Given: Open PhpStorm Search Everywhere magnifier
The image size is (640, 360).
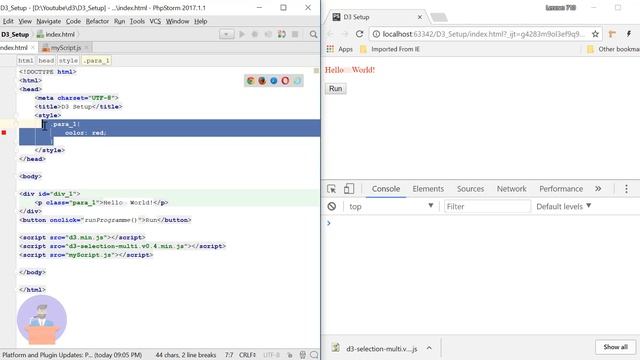Looking at the screenshot, I should tap(313, 34).
